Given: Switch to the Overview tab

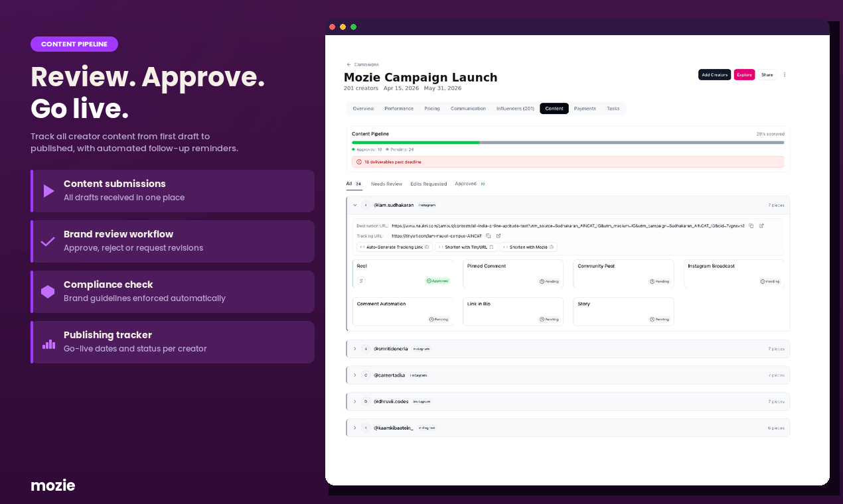Looking at the screenshot, I should pos(363,109).
